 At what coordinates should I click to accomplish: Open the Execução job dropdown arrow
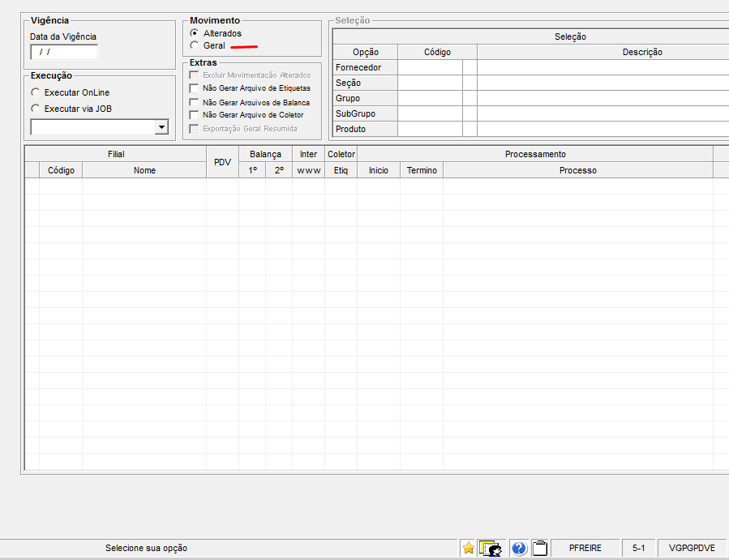click(161, 127)
